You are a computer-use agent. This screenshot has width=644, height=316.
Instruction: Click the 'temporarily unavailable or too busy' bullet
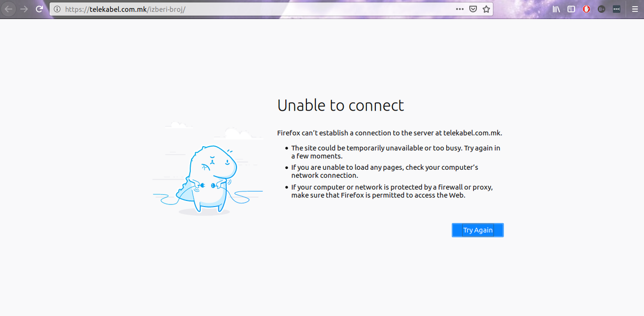pyautogui.click(x=395, y=152)
